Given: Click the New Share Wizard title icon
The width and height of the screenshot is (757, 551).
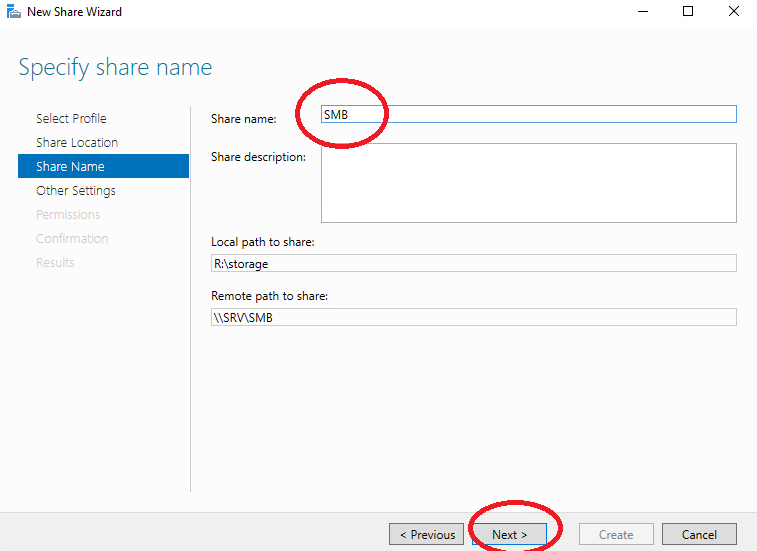Looking at the screenshot, I should (14, 12).
